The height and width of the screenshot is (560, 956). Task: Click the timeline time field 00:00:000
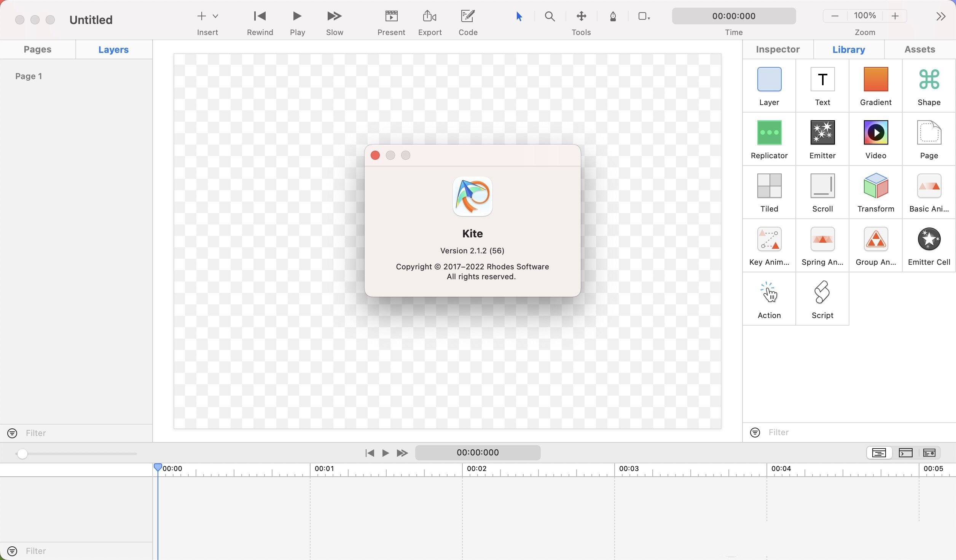click(478, 452)
